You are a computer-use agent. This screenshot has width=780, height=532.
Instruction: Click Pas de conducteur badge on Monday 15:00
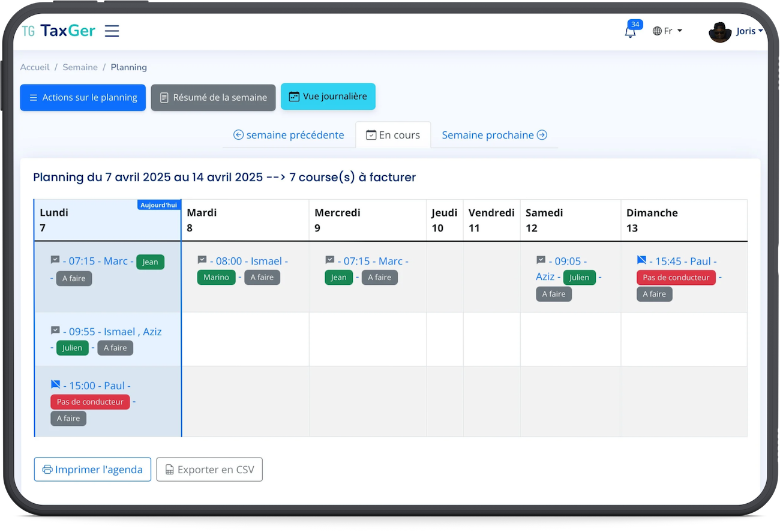[90, 402]
